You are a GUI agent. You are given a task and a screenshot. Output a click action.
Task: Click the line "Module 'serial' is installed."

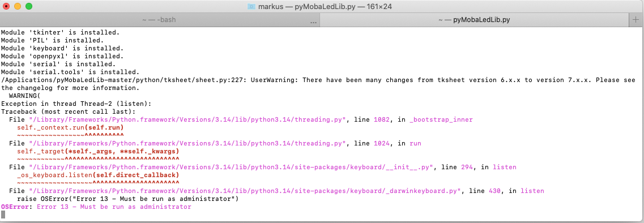(58, 64)
